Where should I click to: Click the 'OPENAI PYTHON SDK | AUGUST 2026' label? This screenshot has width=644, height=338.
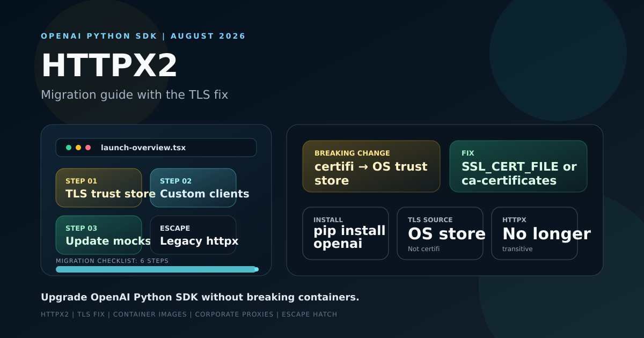click(143, 36)
